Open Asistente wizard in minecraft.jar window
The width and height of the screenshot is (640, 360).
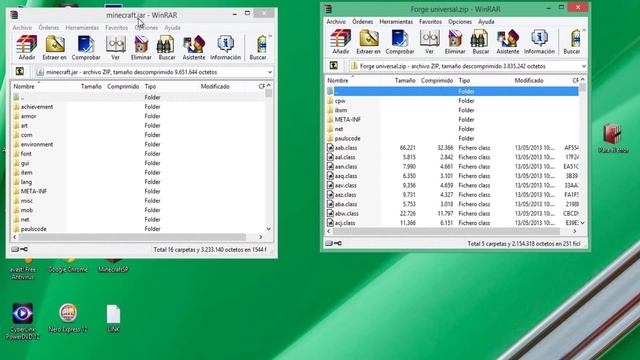pyautogui.click(x=194, y=48)
